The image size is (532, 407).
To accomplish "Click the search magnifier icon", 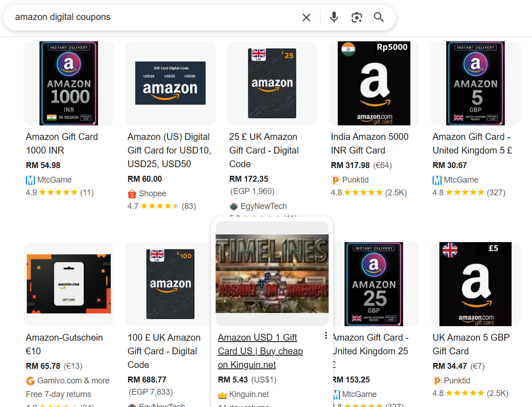I will 379,17.
